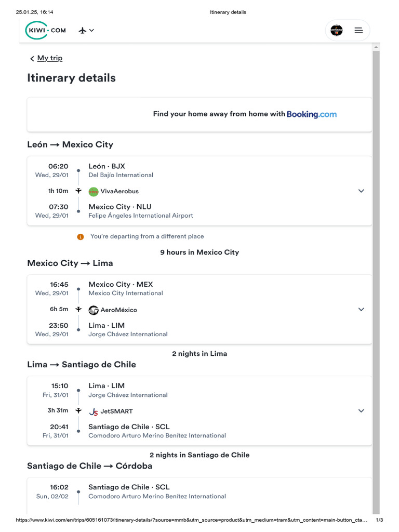Click the VivaAerobus airline logo

coord(94,192)
